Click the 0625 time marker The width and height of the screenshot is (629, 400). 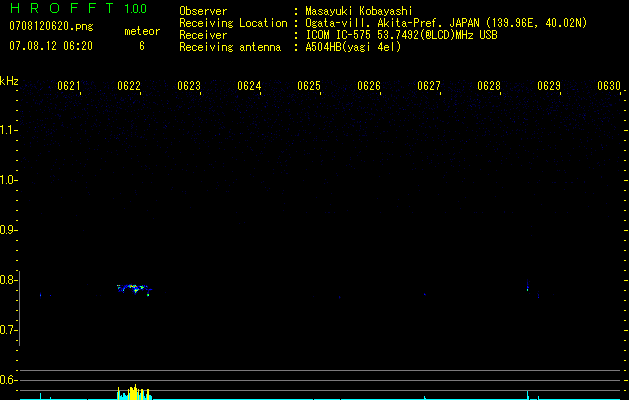click(x=309, y=86)
